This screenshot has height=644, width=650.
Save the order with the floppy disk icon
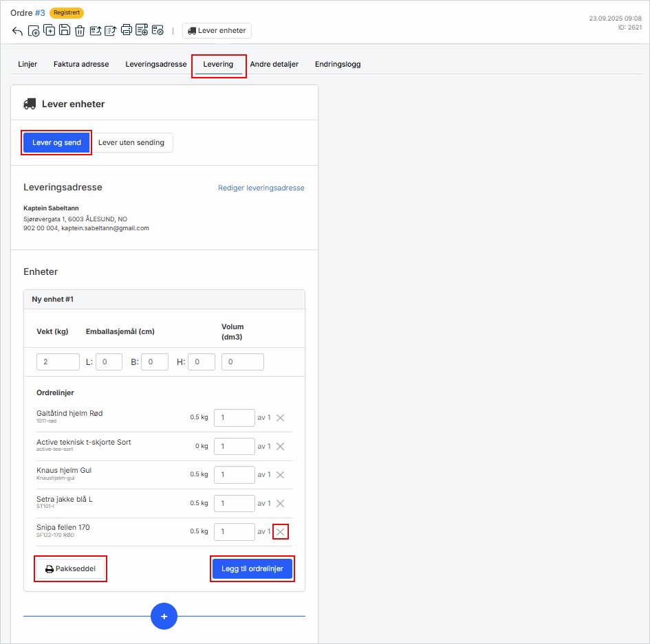(x=64, y=30)
